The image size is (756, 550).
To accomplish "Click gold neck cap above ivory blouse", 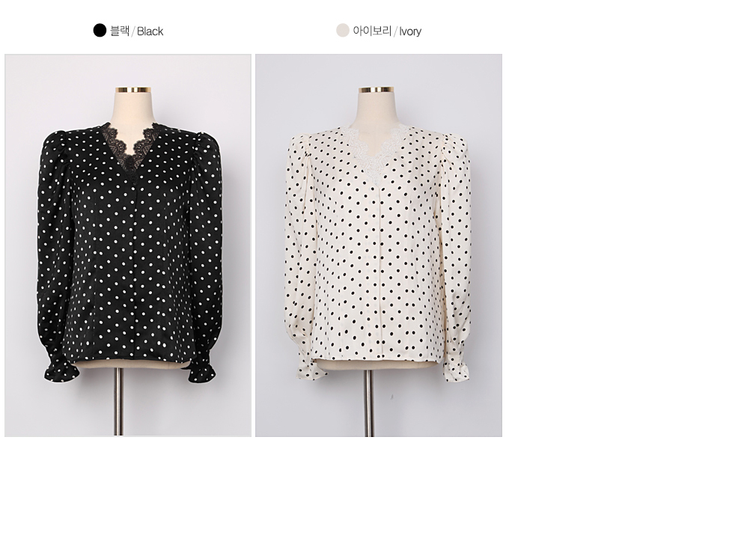I will [x=376, y=90].
